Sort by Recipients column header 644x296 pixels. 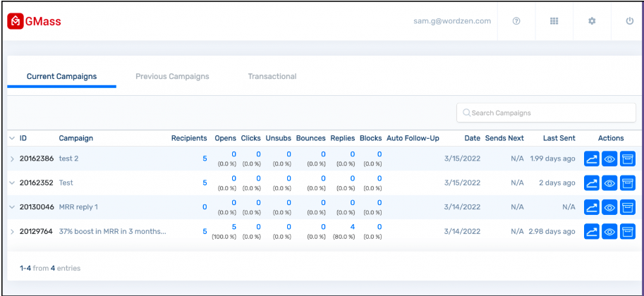(189, 138)
